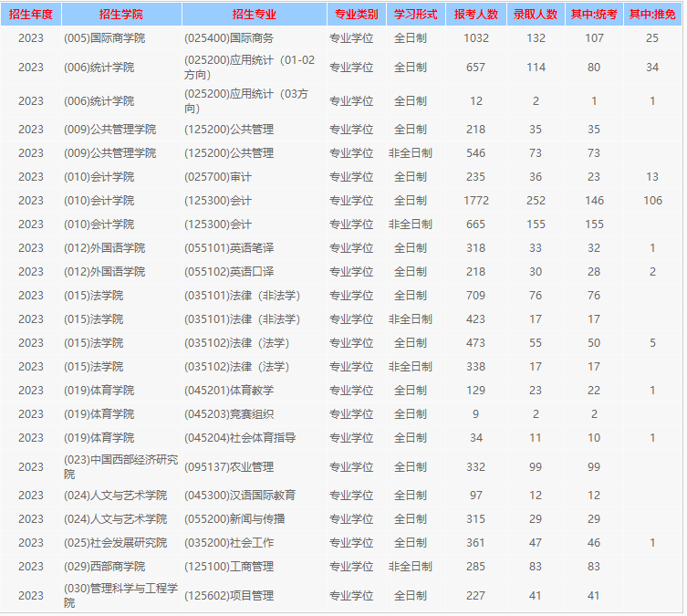The image size is (687, 616).
Task: Click the 统考 value 107
Action: coord(594,38)
